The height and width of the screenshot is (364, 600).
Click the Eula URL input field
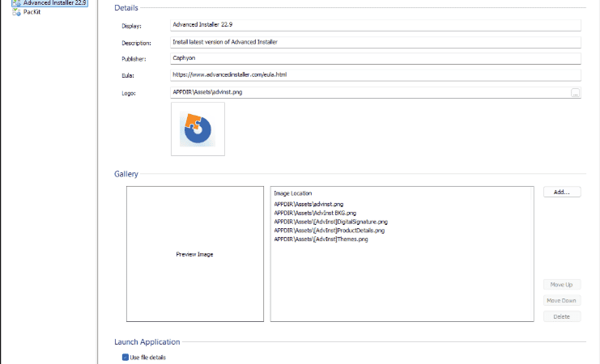point(376,75)
